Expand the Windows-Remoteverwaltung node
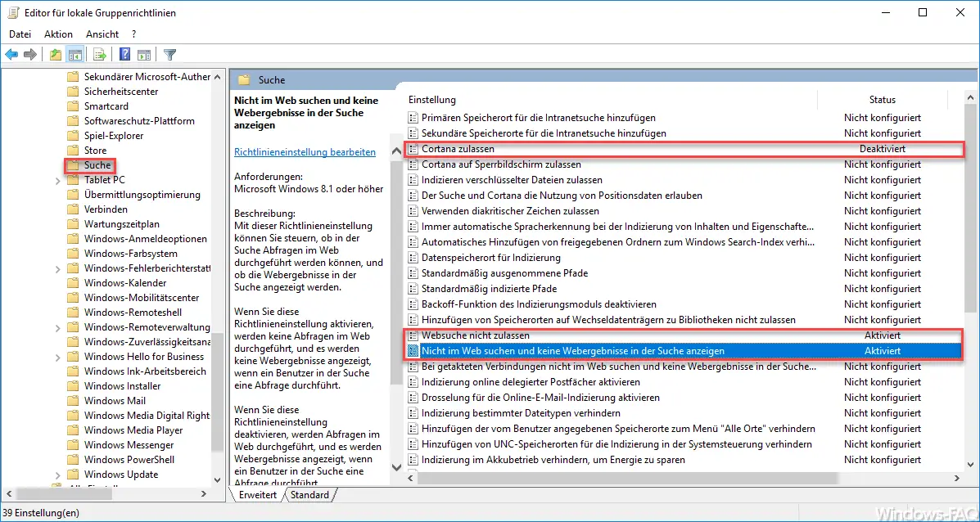Image resolution: width=980 pixels, height=522 pixels. point(58,327)
